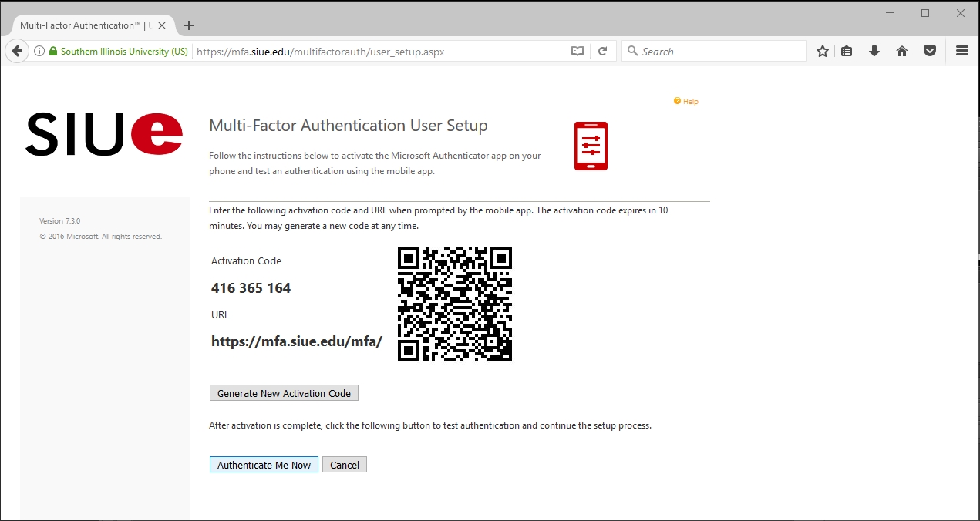This screenshot has height=521, width=980.
Task: Toggle Reader View icon in address bar
Action: coord(577,52)
